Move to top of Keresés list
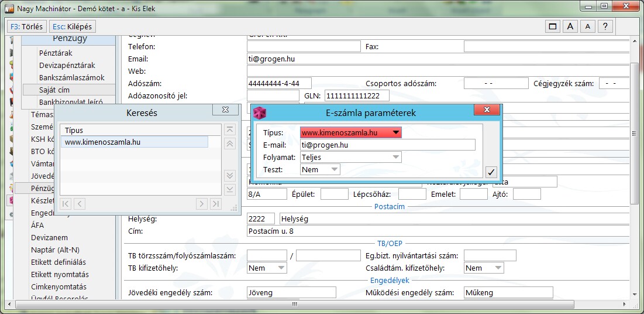 [x=230, y=129]
